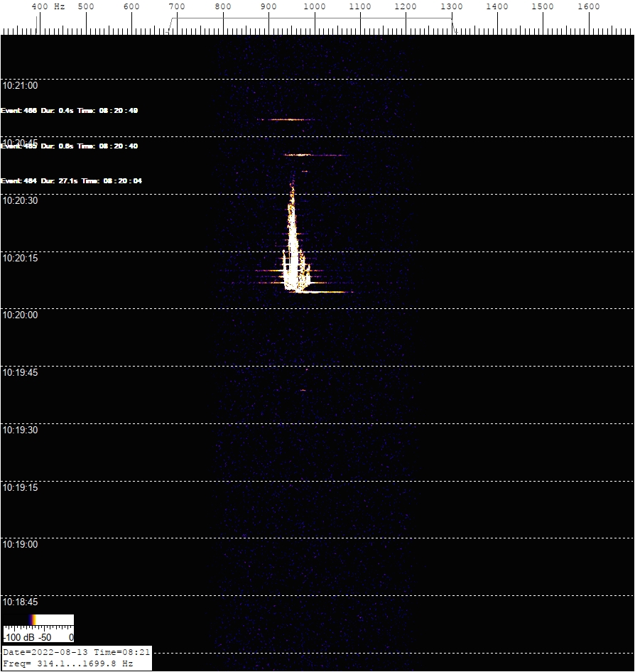This screenshot has width=635, height=672.
Task: Select the Event 465 Dur 0.6s annotation
Action: click(x=70, y=146)
